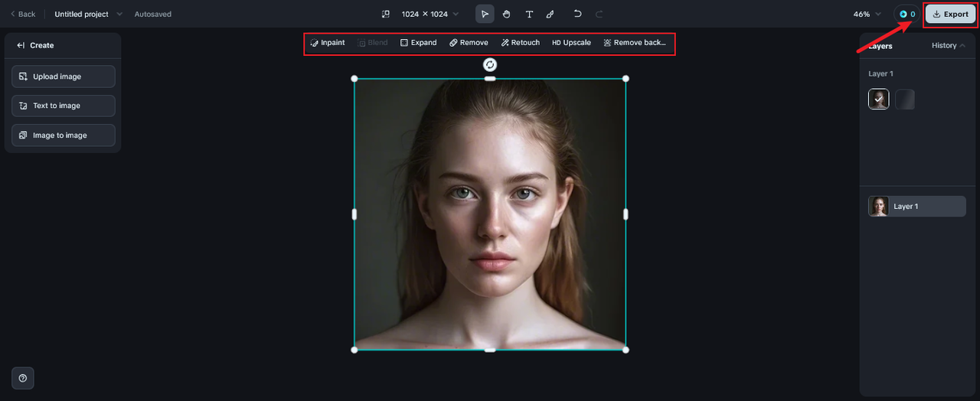Click the bottom-right corner resize handle
The height and width of the screenshot is (401, 980).
point(626,350)
